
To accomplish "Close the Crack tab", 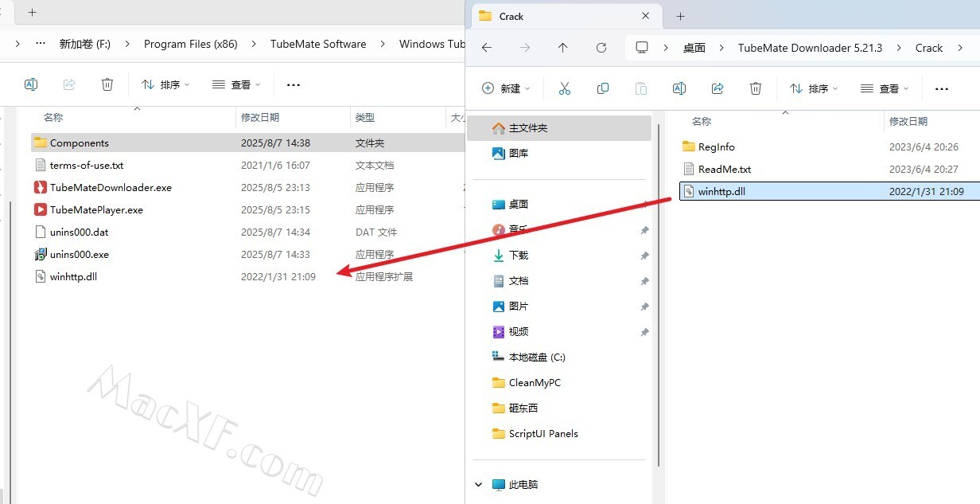I will [645, 16].
